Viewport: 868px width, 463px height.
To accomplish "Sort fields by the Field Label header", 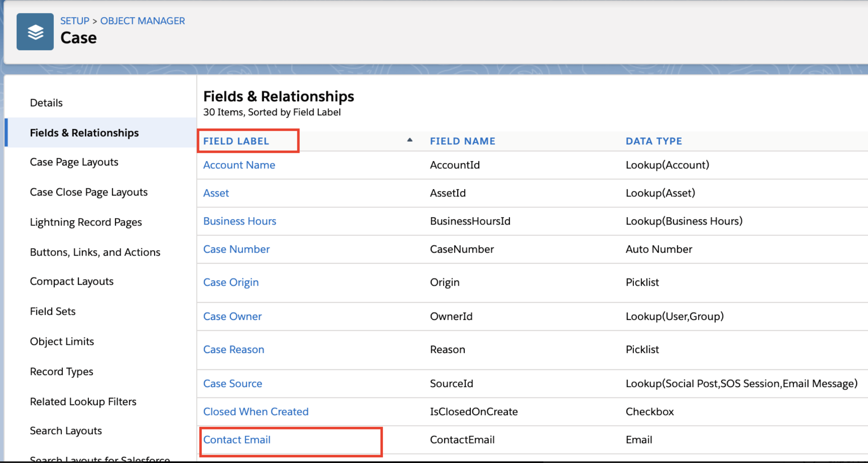I will [x=236, y=141].
